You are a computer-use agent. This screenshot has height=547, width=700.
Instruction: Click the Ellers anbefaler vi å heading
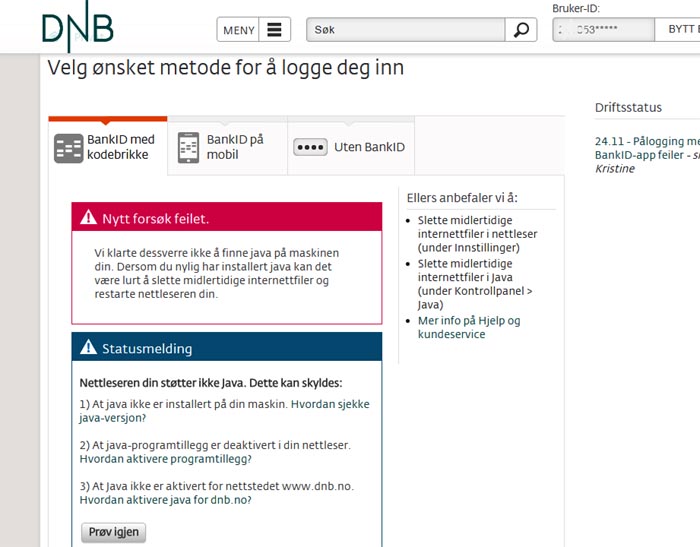[462, 198]
